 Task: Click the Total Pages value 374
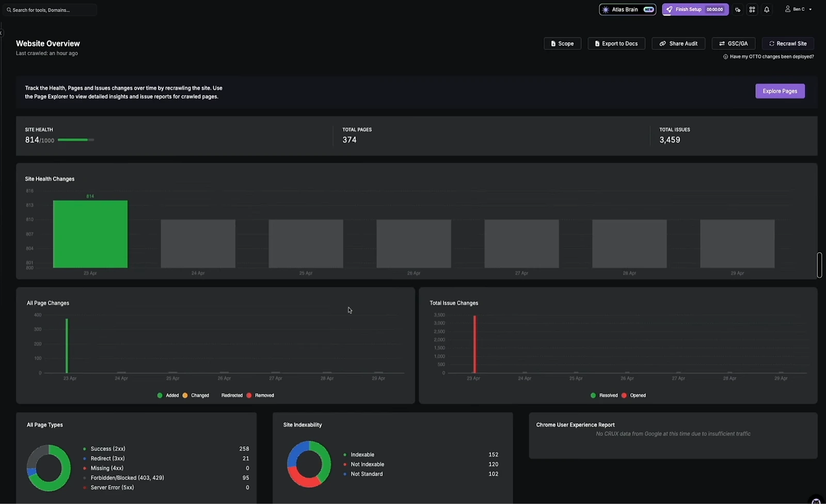[x=350, y=140]
